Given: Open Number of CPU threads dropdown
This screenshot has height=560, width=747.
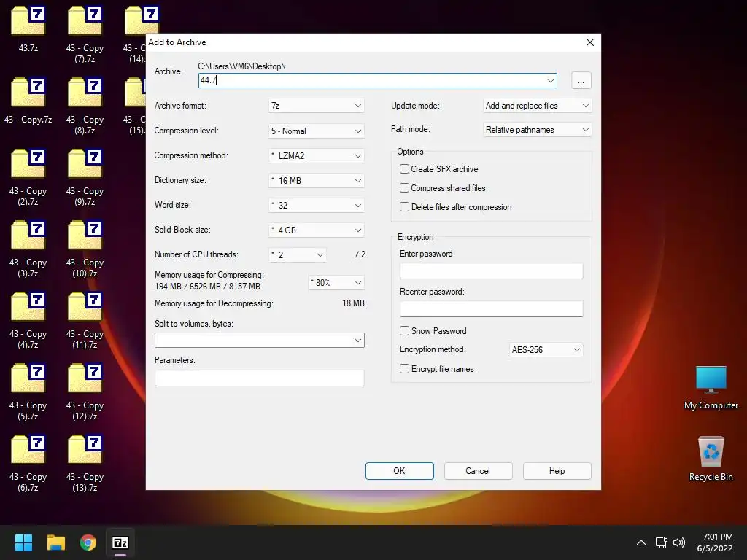Looking at the screenshot, I should coord(298,254).
